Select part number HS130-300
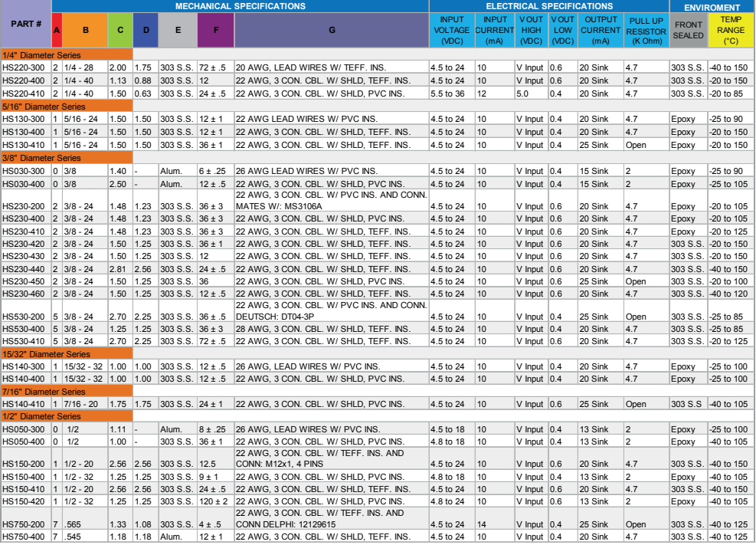 [24, 119]
